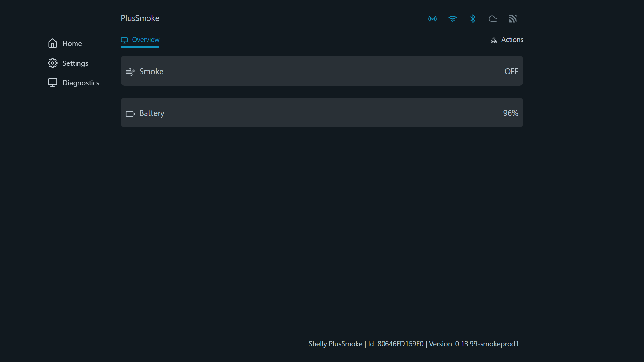Select the gear icon for Settings

52,63
